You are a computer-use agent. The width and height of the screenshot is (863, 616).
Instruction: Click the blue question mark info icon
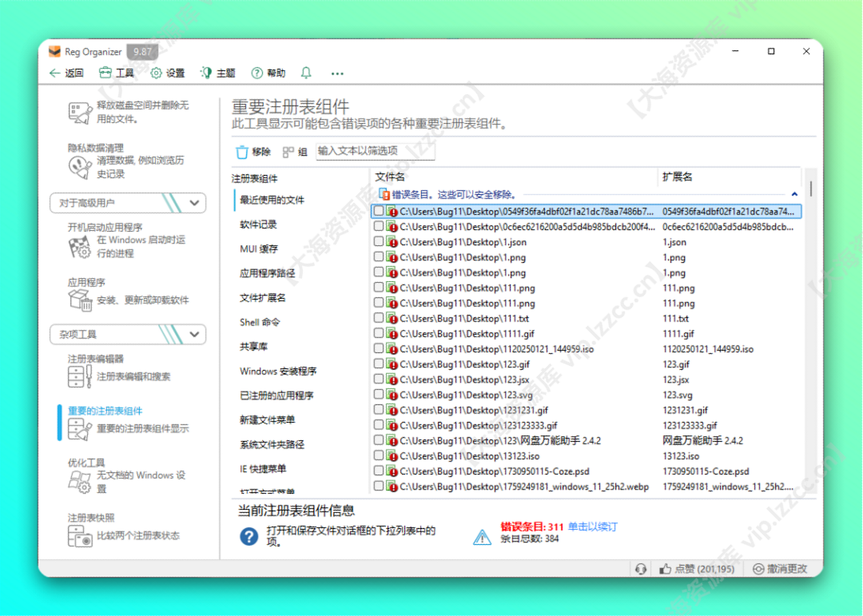click(249, 536)
